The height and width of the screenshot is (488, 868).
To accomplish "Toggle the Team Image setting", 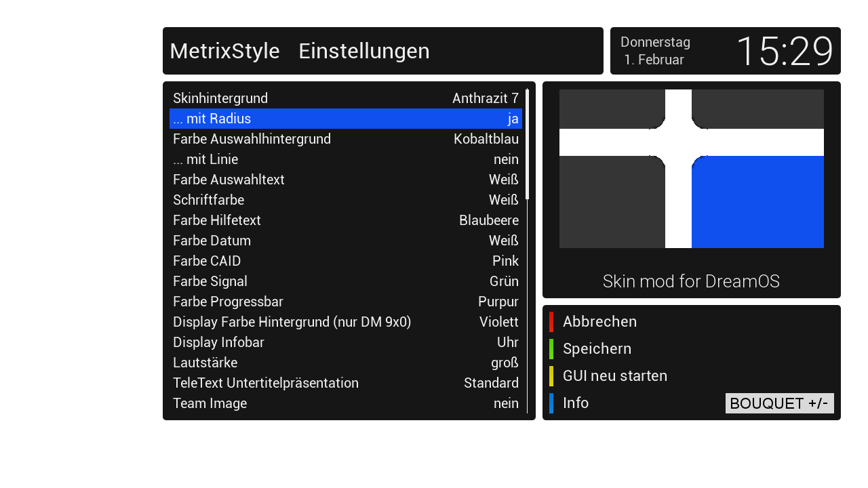I will tap(346, 403).
